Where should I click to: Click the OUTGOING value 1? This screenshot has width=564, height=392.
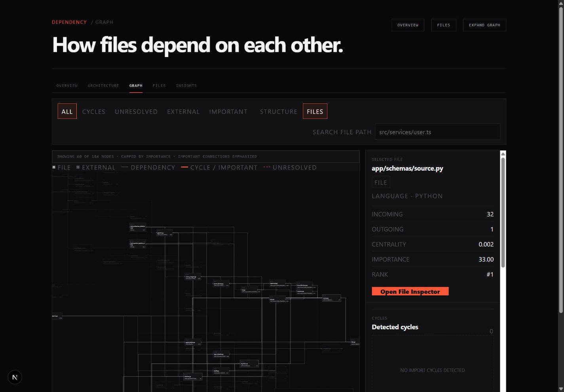point(492,229)
